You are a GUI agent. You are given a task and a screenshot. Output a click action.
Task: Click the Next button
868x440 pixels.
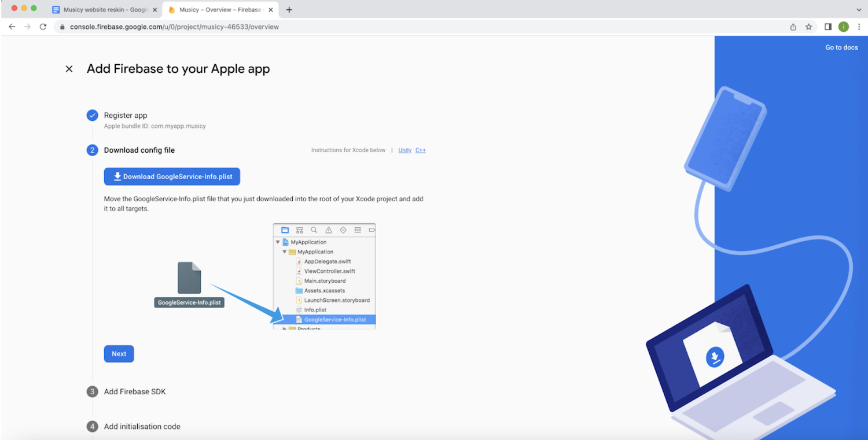[119, 354]
